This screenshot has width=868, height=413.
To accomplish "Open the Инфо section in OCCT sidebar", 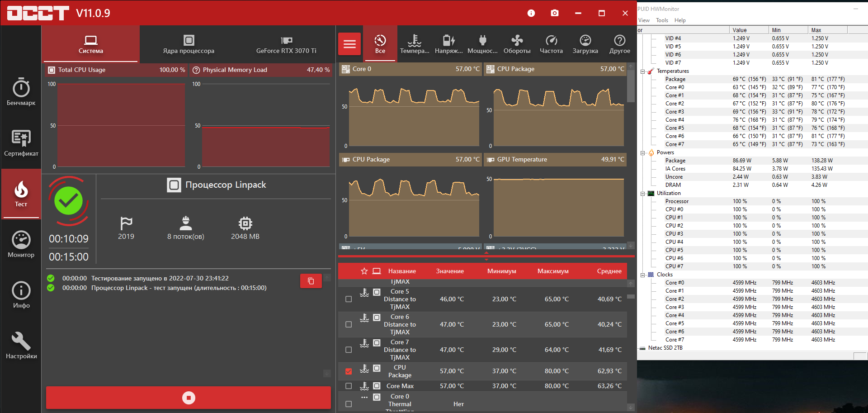I will coord(21,295).
